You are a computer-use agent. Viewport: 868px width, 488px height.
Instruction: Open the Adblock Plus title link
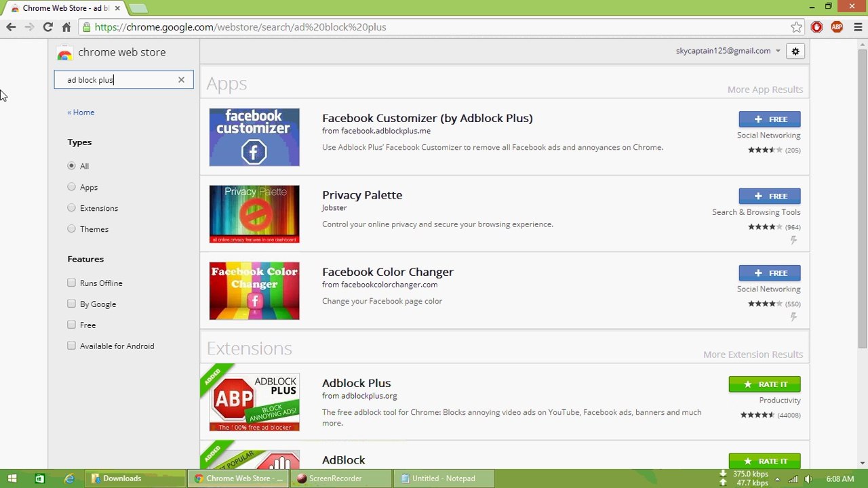357,383
